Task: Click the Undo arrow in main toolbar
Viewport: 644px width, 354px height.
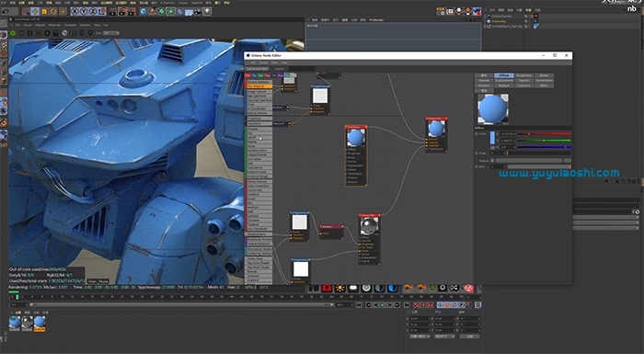Action: click(6, 12)
